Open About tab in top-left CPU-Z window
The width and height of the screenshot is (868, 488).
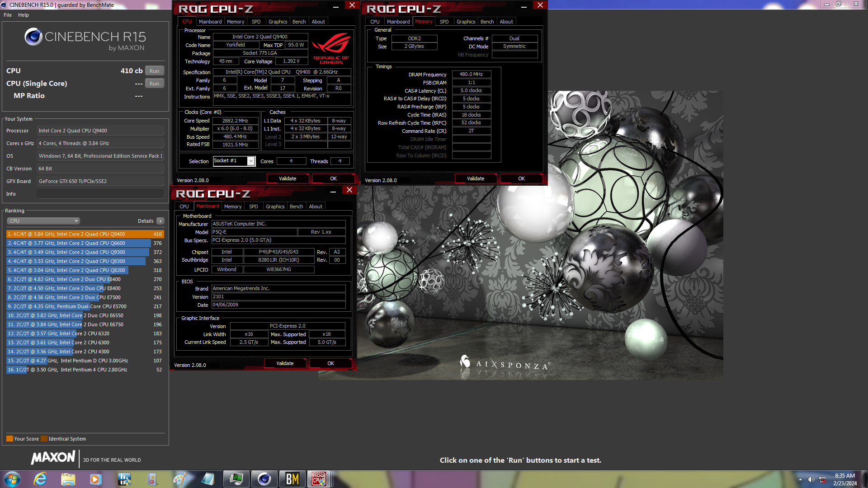tap(318, 22)
